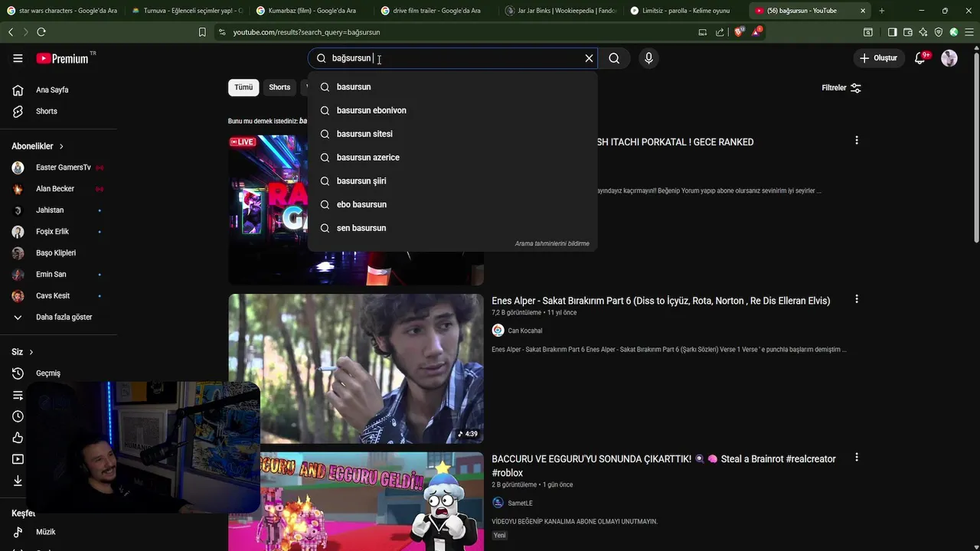Click the browser share icon
This screenshot has width=980, height=551.
tap(720, 32)
